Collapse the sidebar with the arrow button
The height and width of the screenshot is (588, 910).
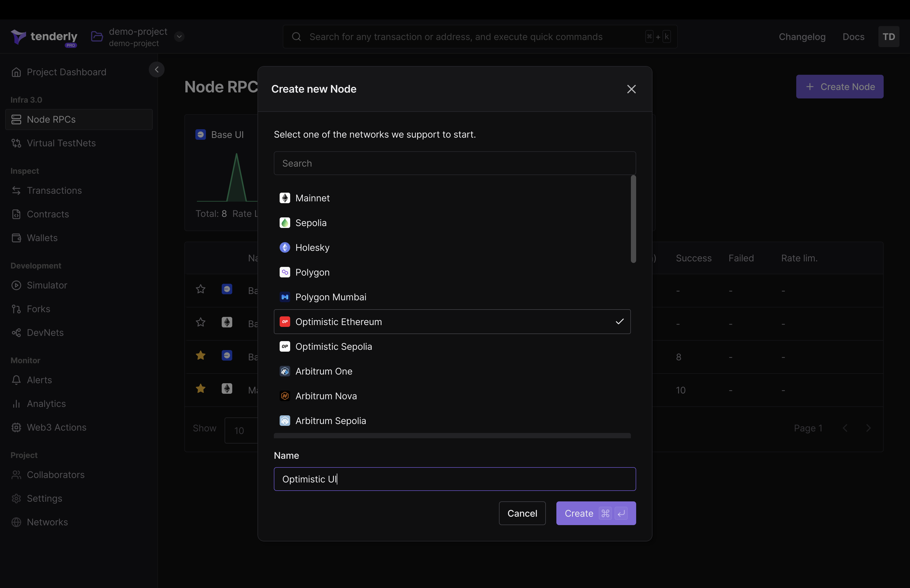[157, 69]
